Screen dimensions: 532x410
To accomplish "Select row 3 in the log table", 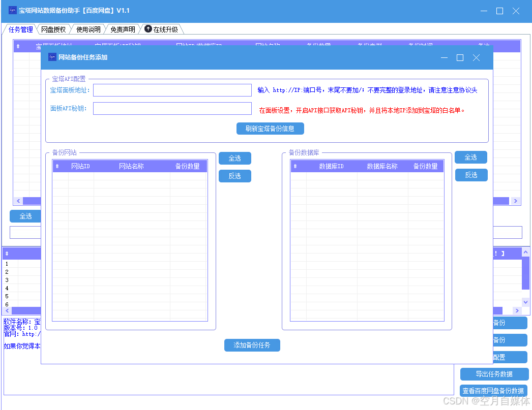I will pyautogui.click(x=22, y=280).
